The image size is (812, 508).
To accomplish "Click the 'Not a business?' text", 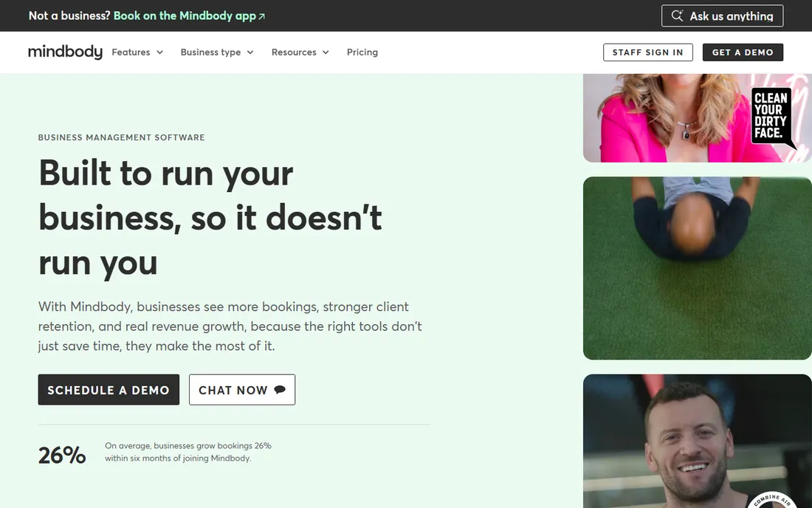I will coord(69,16).
